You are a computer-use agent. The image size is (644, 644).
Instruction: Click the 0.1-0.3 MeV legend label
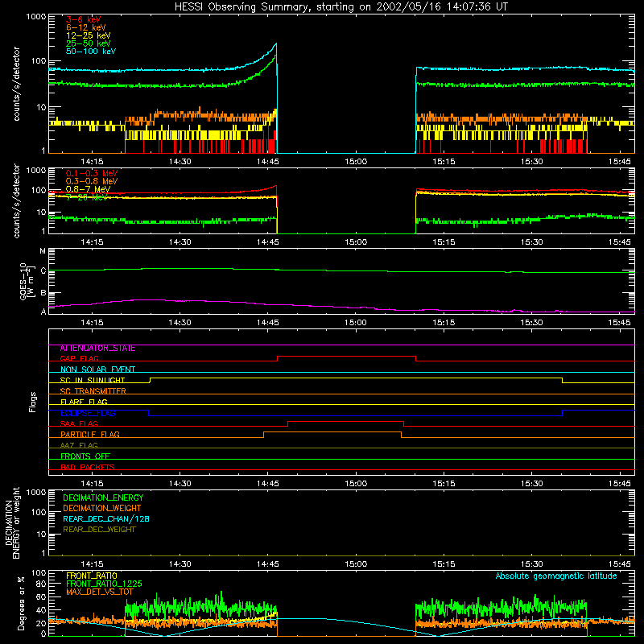92,173
